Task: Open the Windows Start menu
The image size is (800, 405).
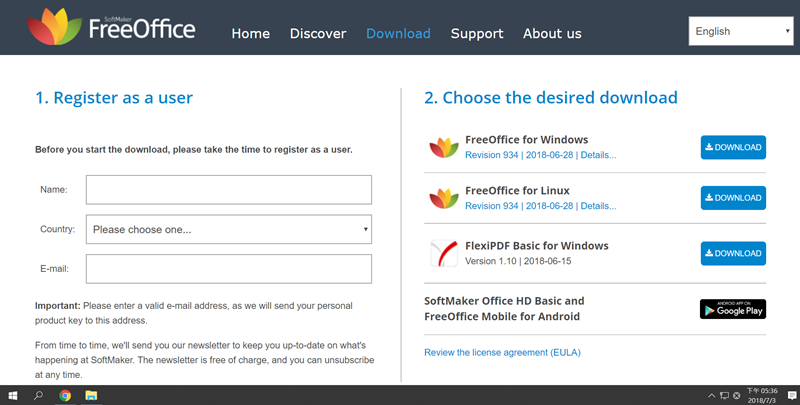Action: 13,395
